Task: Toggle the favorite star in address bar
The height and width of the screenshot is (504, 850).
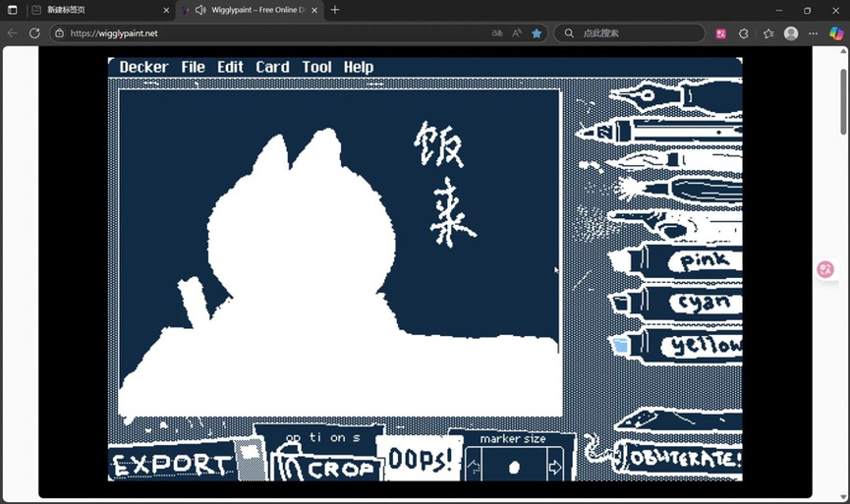Action: [x=537, y=33]
